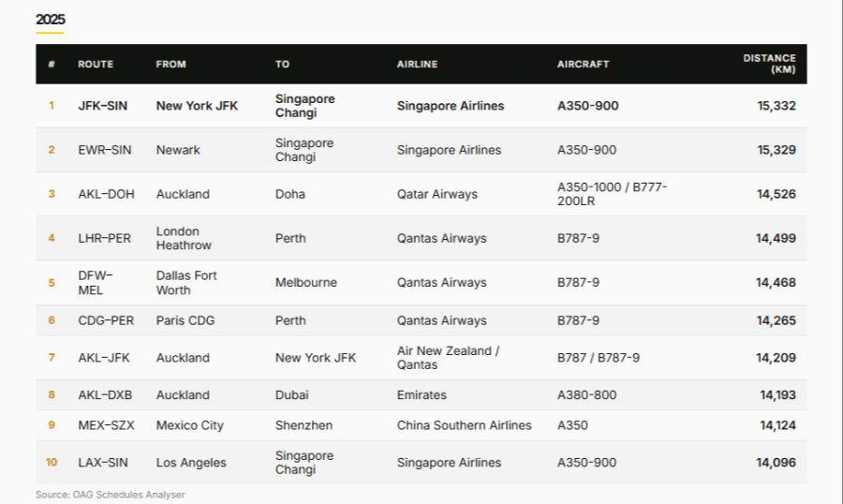This screenshot has height=504, width=843.
Task: Select the Qatar Airways airline cell
Action: tap(437, 194)
